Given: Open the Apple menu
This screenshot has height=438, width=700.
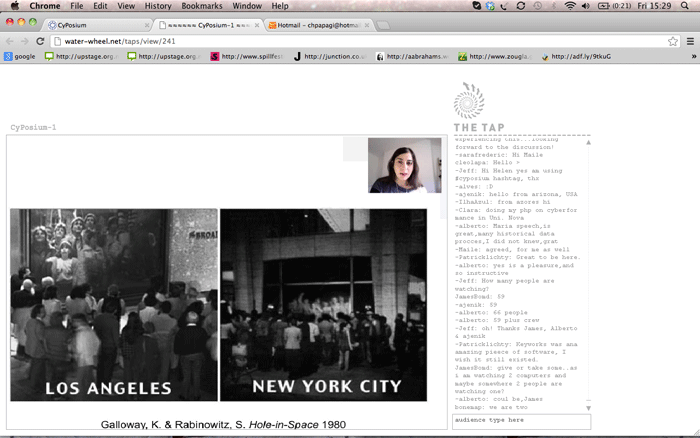Looking at the screenshot, I should coord(15,6).
